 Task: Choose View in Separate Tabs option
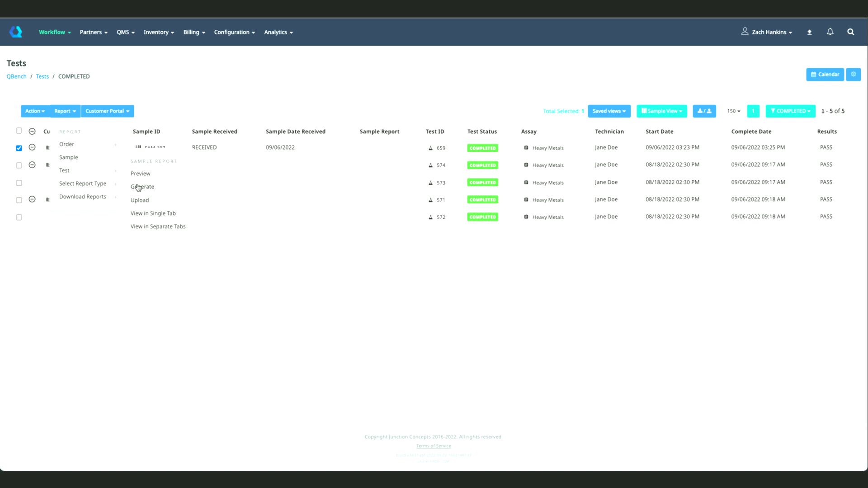(158, 226)
